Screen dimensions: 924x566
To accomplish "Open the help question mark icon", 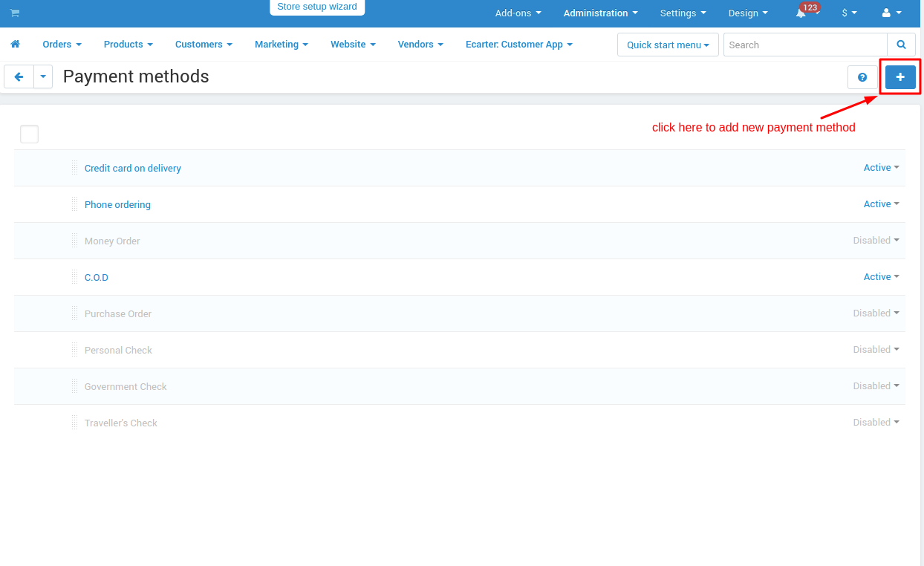I will click(x=862, y=77).
